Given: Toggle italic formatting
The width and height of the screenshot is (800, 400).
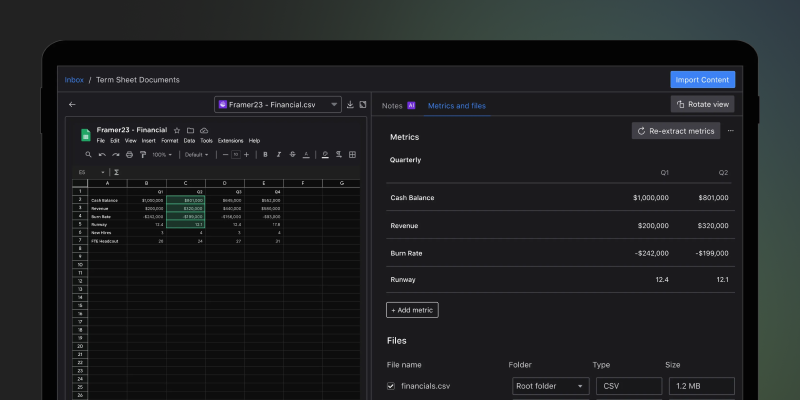Looking at the screenshot, I should coord(279,155).
